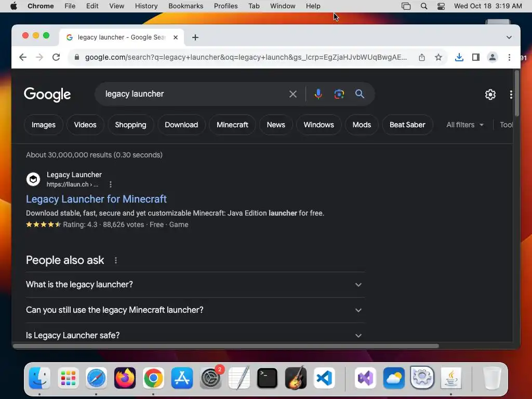
Task: Search by image with Google Lens
Action: point(339,94)
